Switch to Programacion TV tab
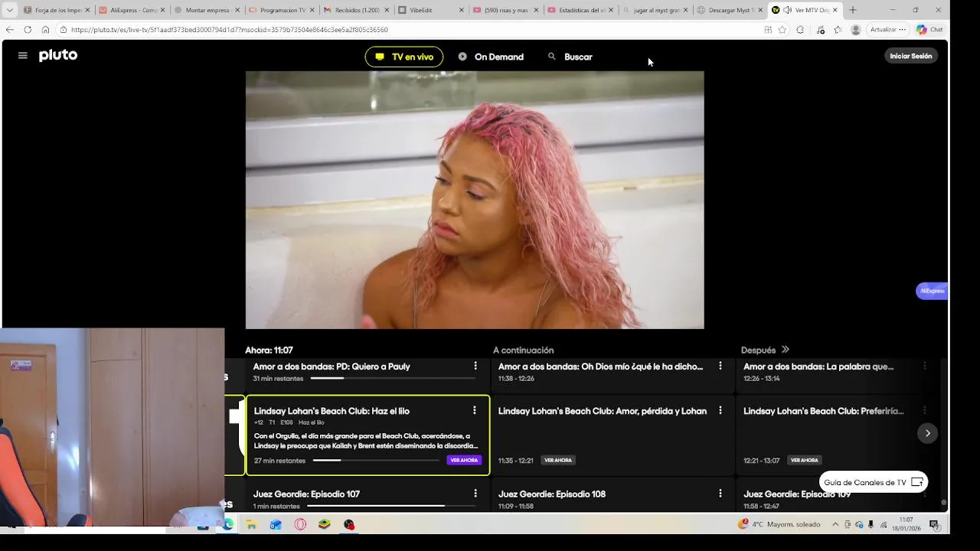The image size is (980, 551). [283, 10]
